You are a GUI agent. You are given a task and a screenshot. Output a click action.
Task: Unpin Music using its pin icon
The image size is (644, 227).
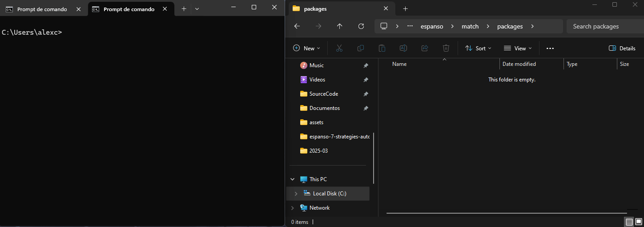[366, 65]
